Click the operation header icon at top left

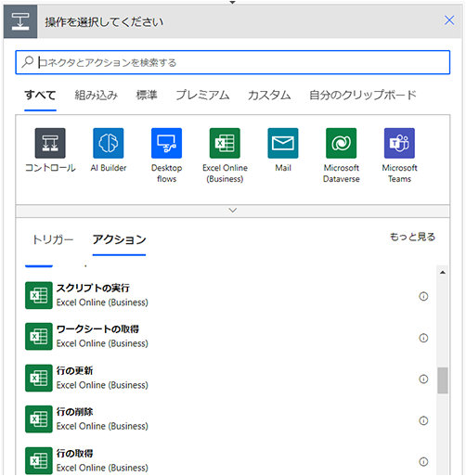coord(20,21)
